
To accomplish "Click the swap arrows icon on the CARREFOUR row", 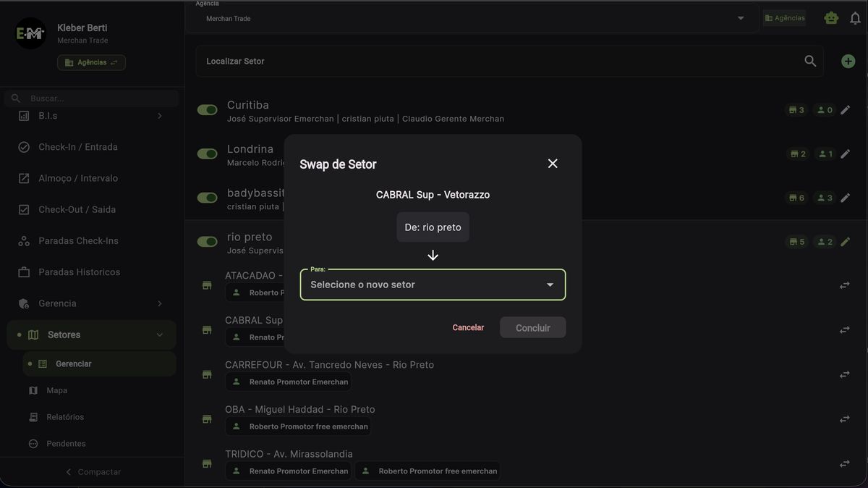I will [x=844, y=374].
